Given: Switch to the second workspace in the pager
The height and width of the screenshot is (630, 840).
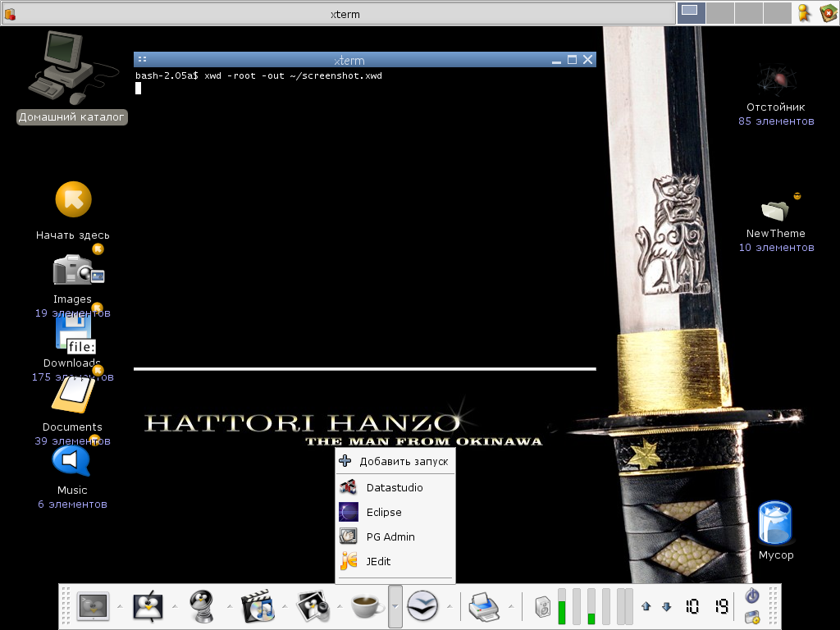Looking at the screenshot, I should 719,12.
